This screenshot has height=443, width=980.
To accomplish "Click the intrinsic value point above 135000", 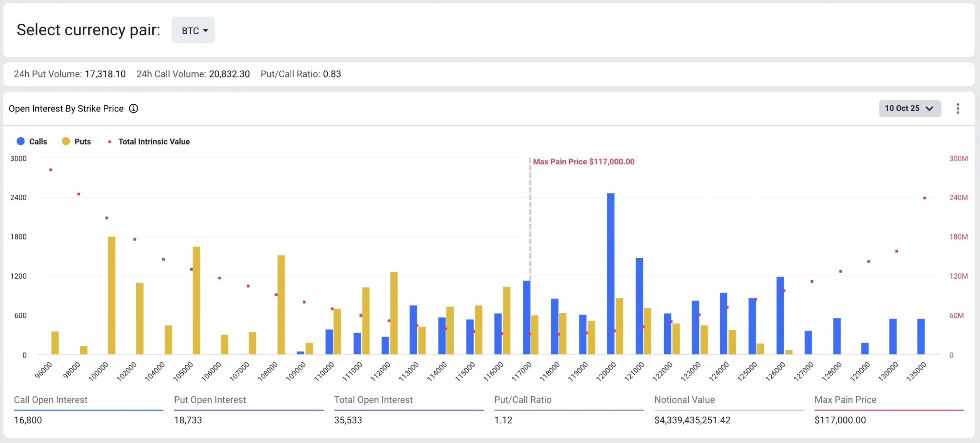I will tap(924, 198).
